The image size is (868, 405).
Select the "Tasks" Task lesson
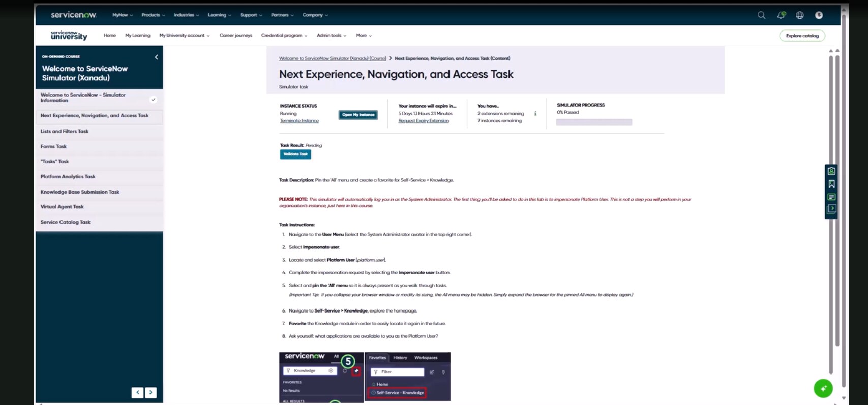99,162
